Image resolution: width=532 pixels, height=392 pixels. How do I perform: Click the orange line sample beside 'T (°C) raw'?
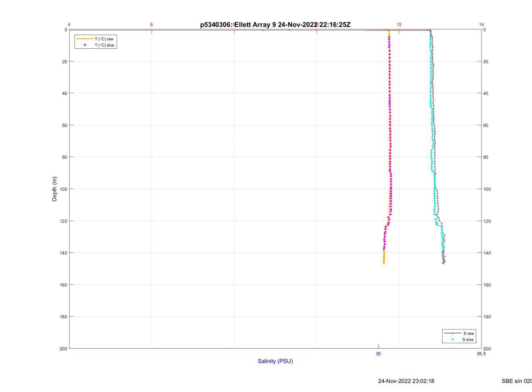point(85,39)
